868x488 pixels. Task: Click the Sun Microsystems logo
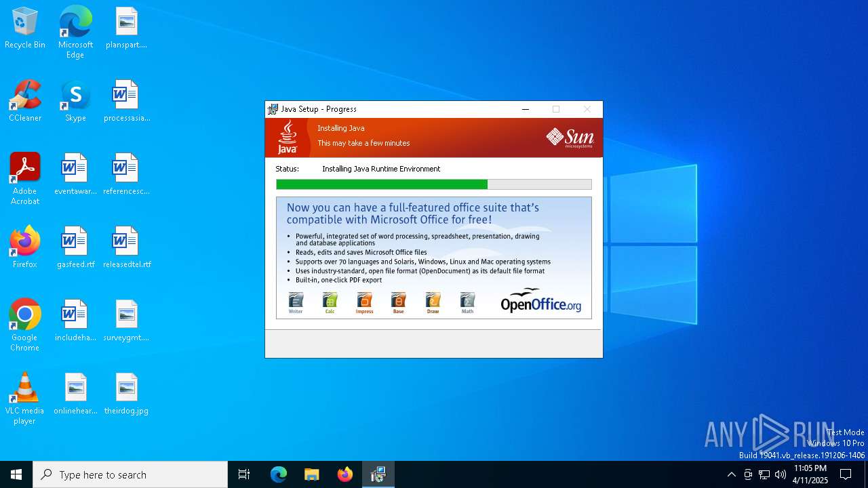point(570,138)
